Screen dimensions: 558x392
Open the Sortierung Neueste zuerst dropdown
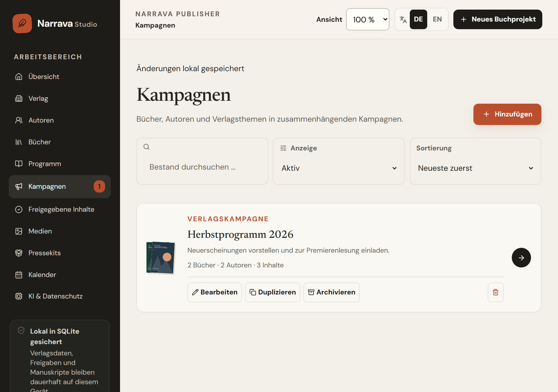click(x=475, y=168)
